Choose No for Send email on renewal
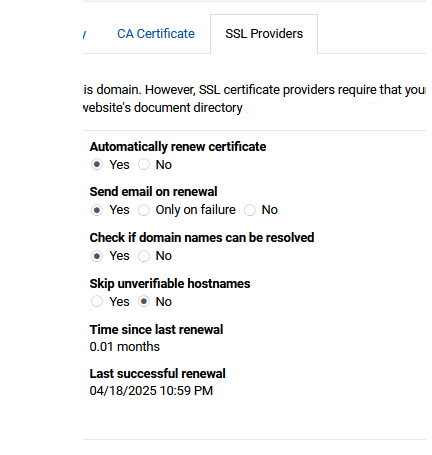Screen dimensions: 432x455 250,210
